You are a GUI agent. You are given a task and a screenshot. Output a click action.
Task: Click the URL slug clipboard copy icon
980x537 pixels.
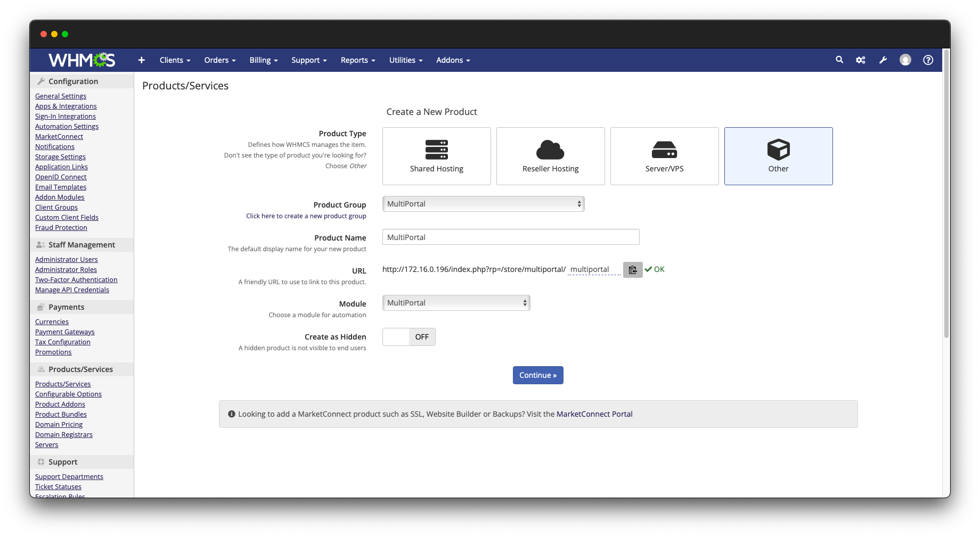click(x=633, y=270)
